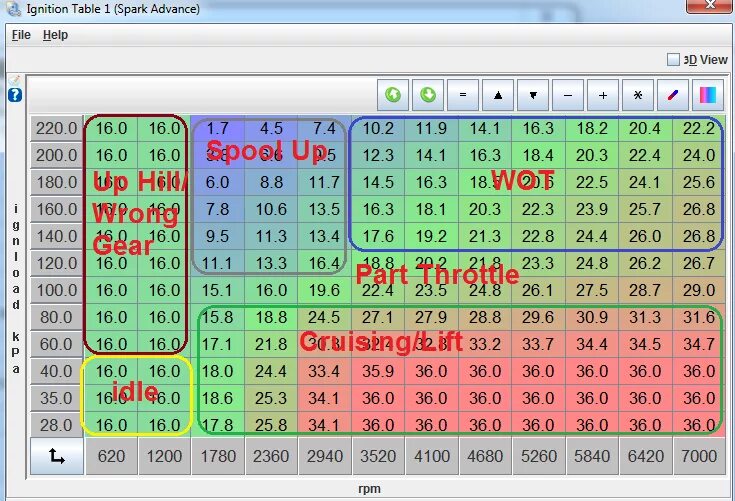Viewport: 735px width, 501px height.
Task: Select the cell with value 35.9
Action: click(x=378, y=371)
